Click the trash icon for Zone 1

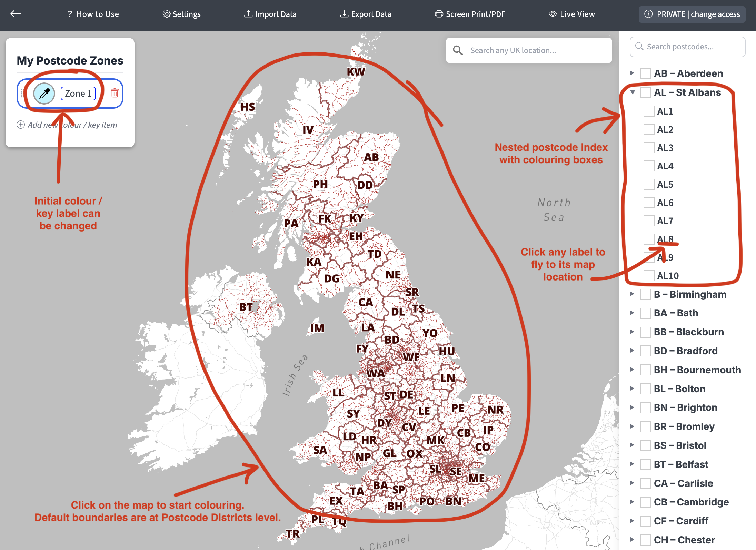115,93
